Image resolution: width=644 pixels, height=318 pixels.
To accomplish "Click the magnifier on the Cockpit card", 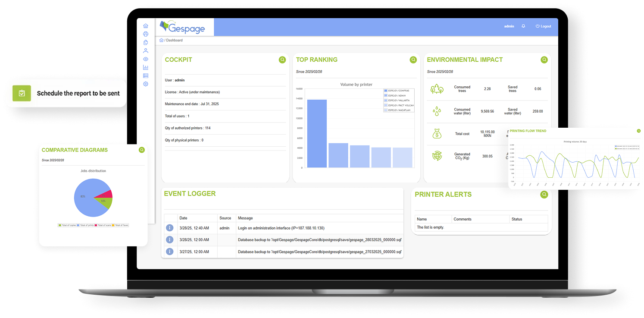I will [x=282, y=60].
